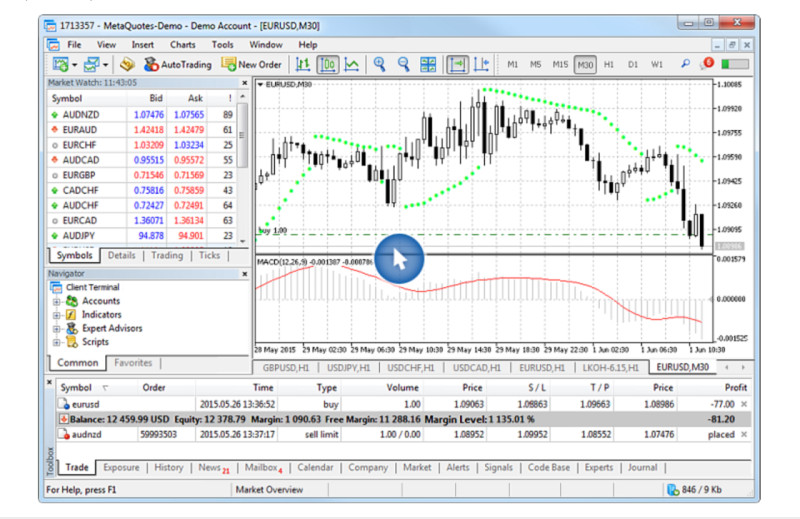Select the M30 timeframe
The image size is (800, 519).
click(585, 65)
